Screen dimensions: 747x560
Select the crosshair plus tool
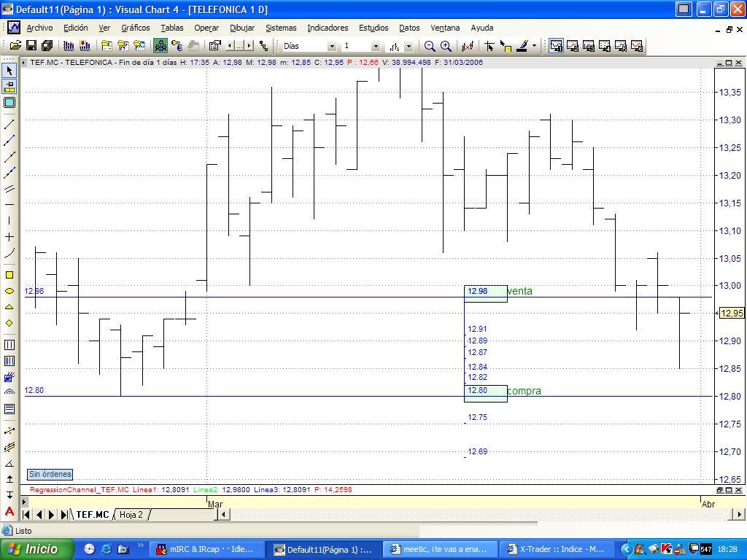pyautogui.click(x=9, y=237)
